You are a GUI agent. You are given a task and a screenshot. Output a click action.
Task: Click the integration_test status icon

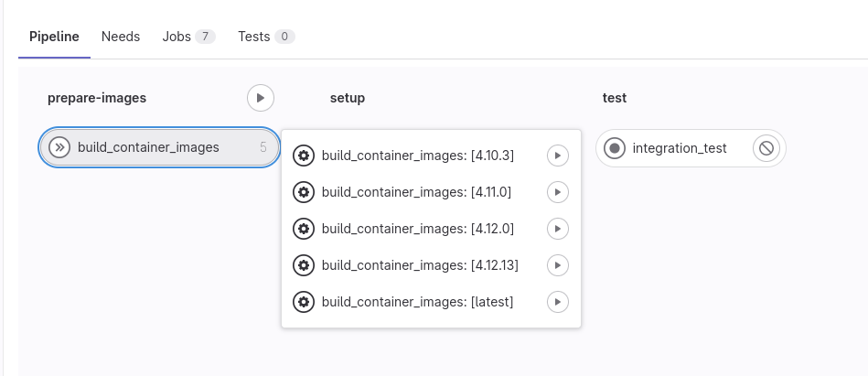click(x=616, y=148)
